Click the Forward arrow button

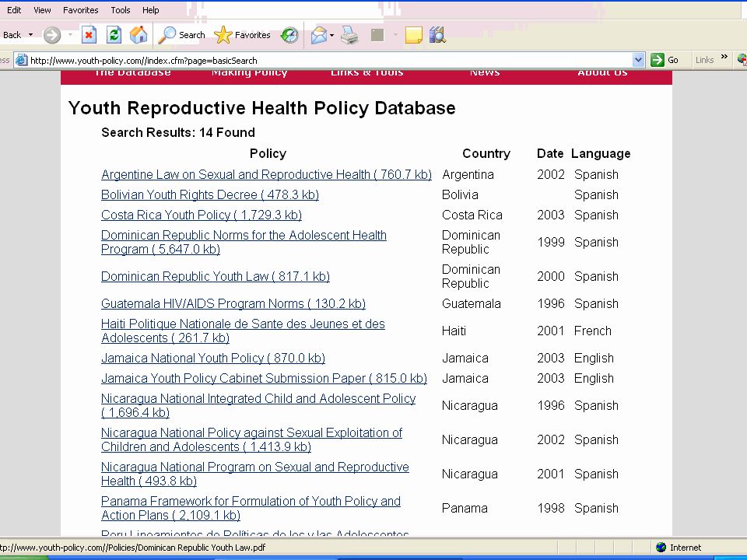(x=52, y=35)
